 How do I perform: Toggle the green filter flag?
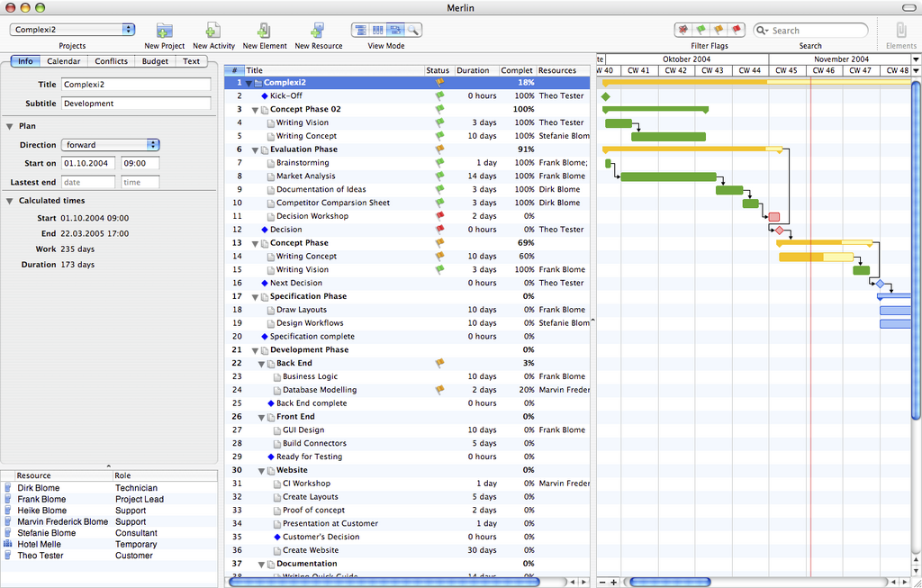701,30
